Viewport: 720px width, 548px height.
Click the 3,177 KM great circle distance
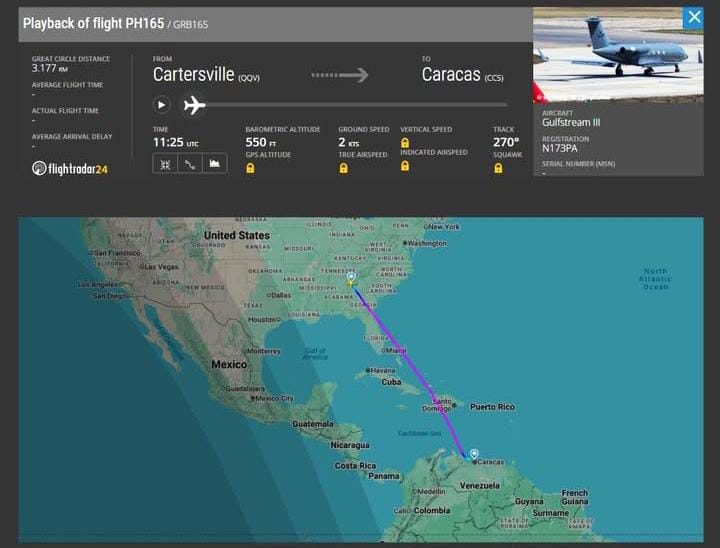click(x=50, y=68)
